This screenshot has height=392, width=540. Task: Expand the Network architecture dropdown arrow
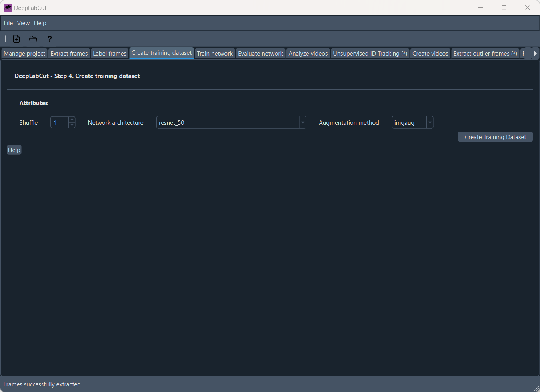click(303, 122)
